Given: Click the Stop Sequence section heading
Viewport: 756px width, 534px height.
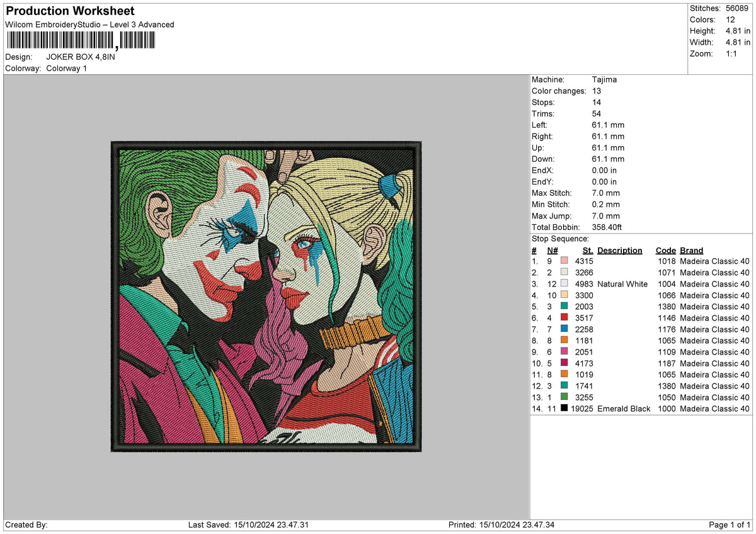Looking at the screenshot, I should tap(560, 239).
